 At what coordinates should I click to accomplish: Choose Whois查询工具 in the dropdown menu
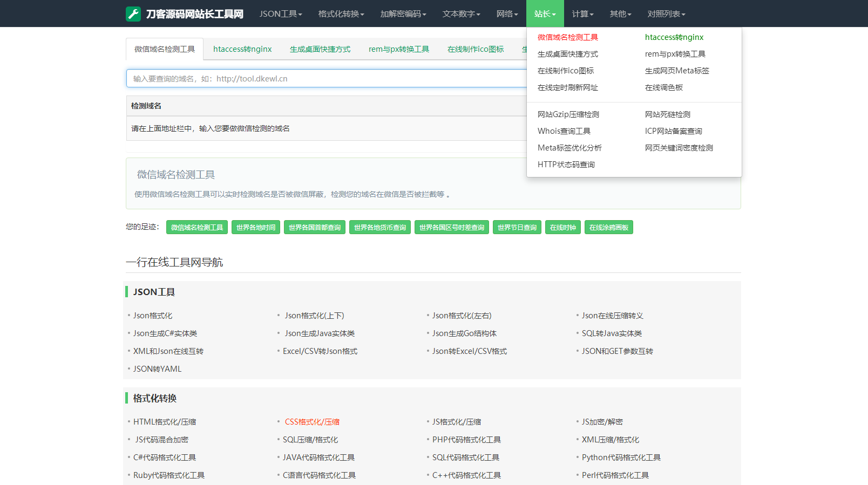(564, 131)
